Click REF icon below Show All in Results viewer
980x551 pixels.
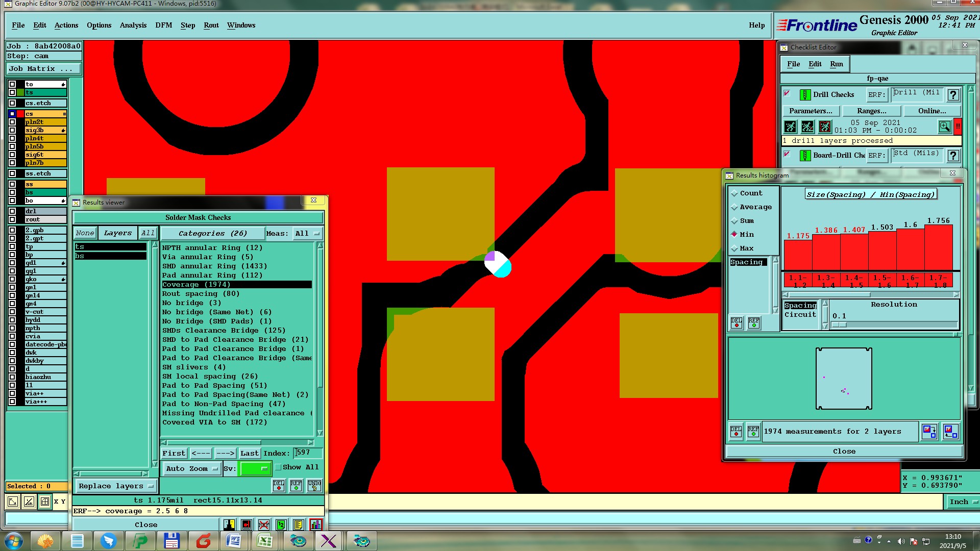[x=296, y=485]
